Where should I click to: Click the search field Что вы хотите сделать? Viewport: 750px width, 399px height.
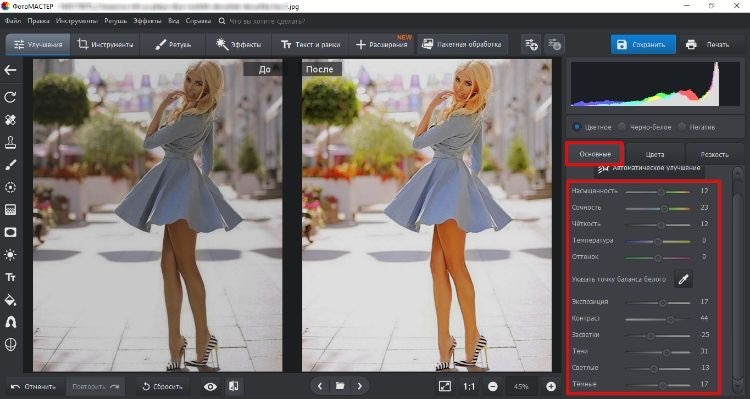pyautogui.click(x=267, y=21)
